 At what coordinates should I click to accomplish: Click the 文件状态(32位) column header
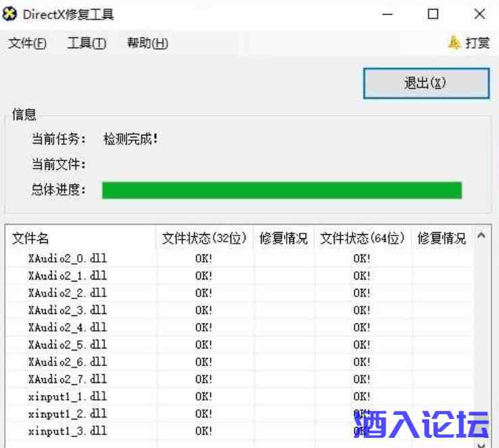[x=204, y=238]
